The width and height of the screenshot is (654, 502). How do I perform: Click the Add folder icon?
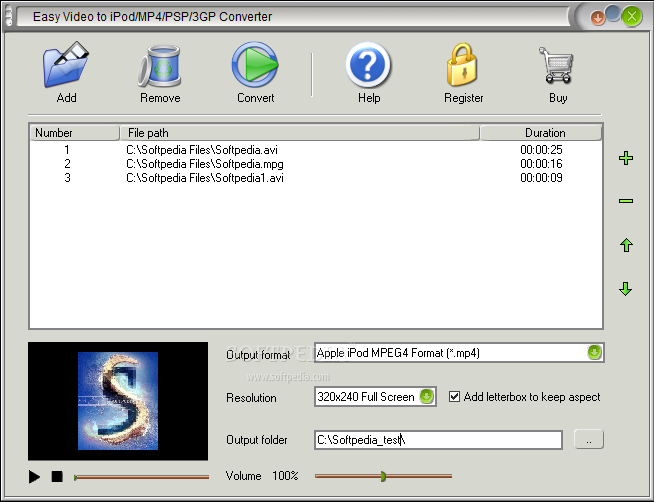(x=66, y=65)
